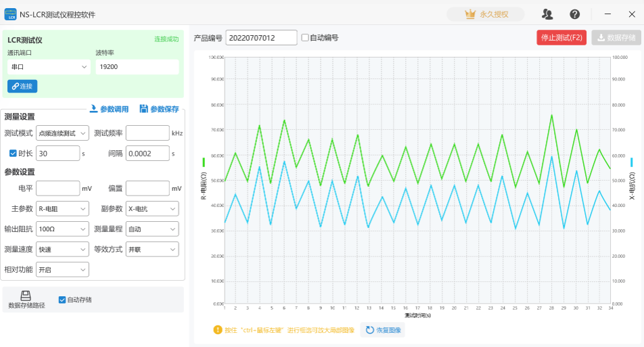Close the NS-LCR window
The width and height of the screenshot is (644, 347).
(x=632, y=14)
